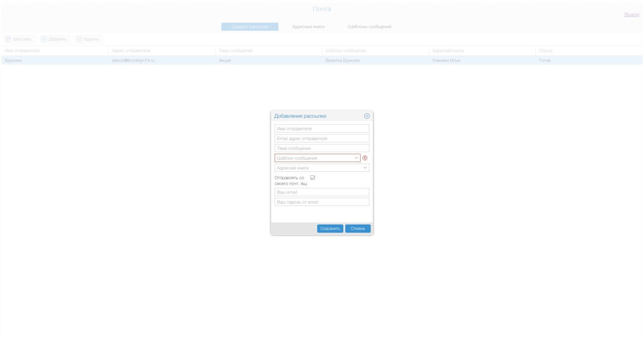Click the Email адрес отправителя field
The height and width of the screenshot is (340, 644).
coord(322,138)
